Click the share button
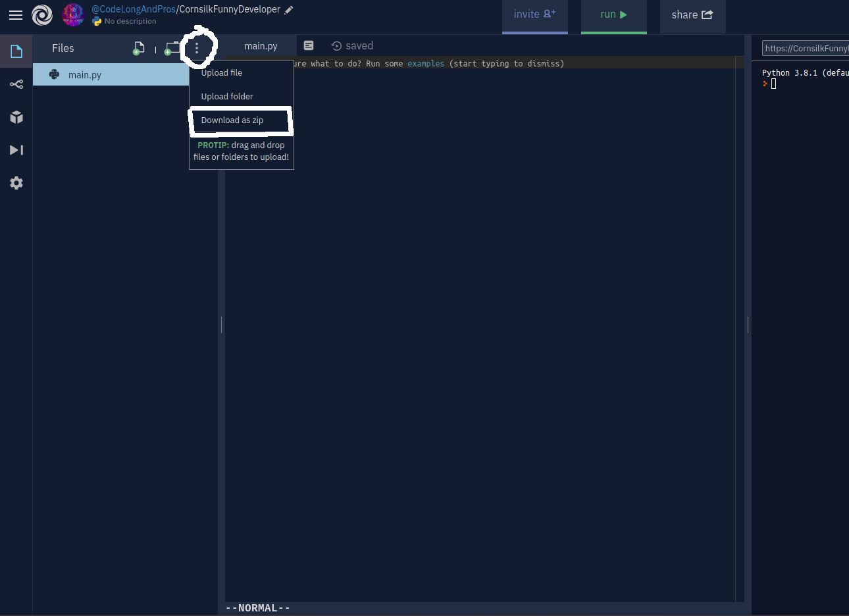This screenshot has width=849, height=616. 692,15
